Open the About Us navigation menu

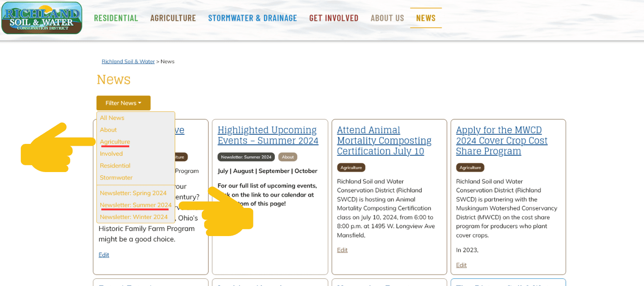coord(387,18)
